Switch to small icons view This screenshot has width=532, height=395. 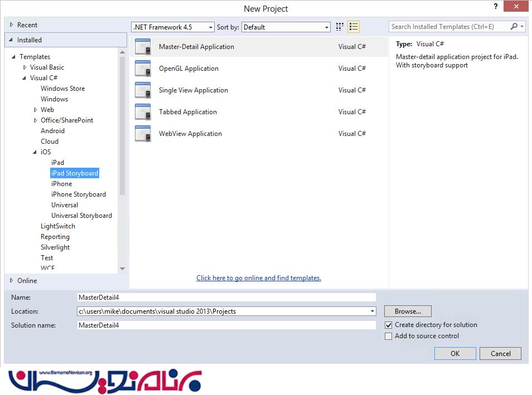pos(340,27)
